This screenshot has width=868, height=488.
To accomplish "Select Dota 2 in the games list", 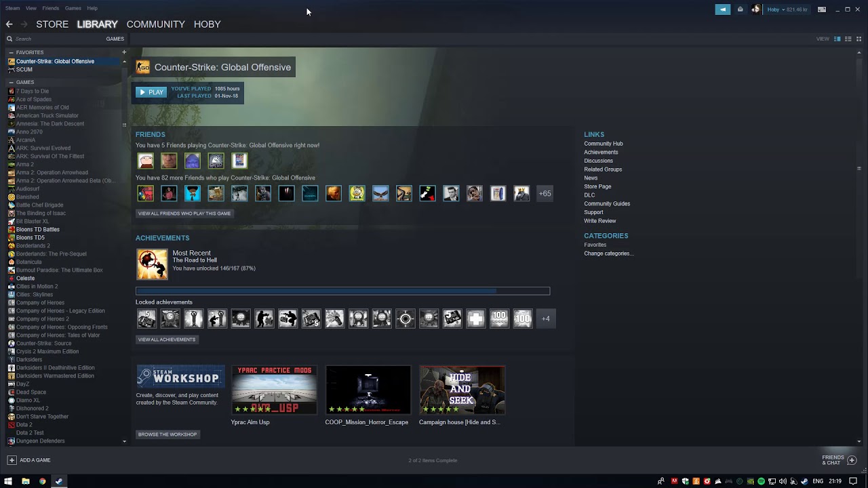I will (24, 425).
